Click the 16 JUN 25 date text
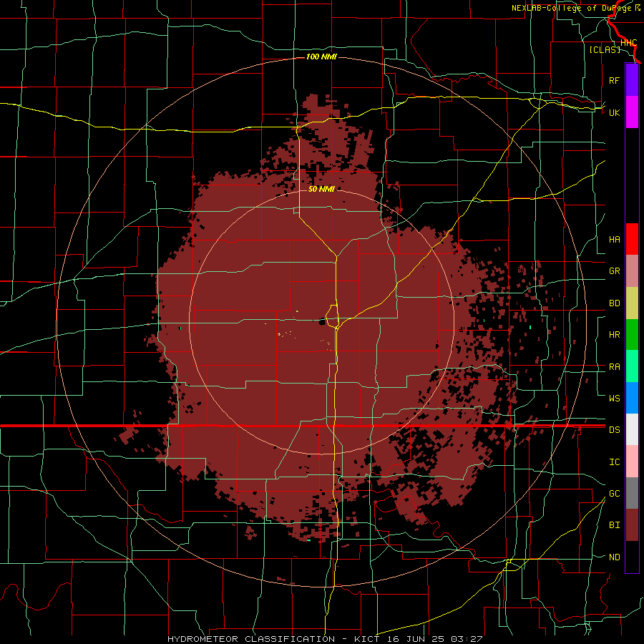644x644 pixels. pos(416,639)
